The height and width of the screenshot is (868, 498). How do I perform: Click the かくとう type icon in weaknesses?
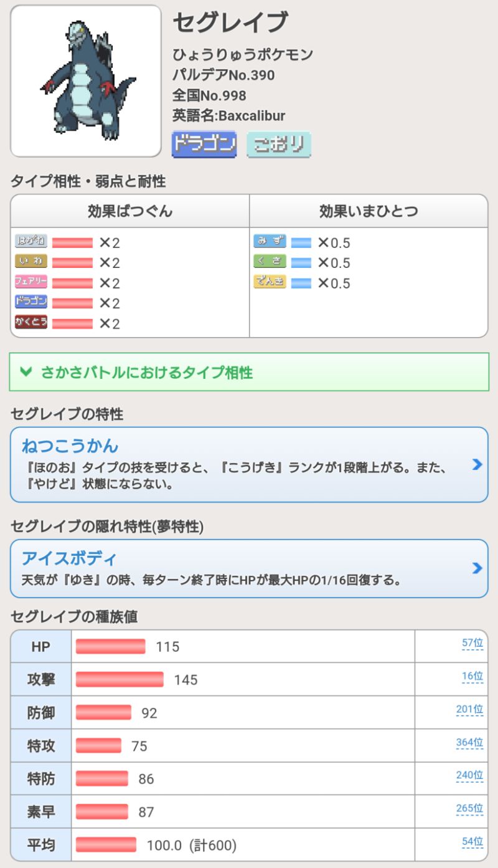(31, 322)
